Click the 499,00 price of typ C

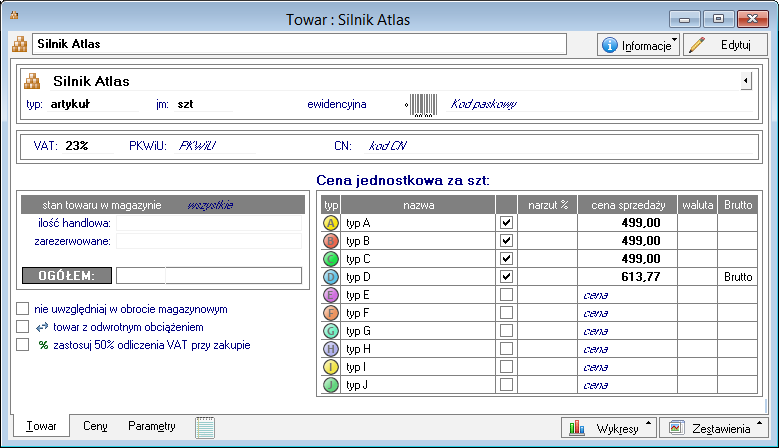tap(641, 259)
